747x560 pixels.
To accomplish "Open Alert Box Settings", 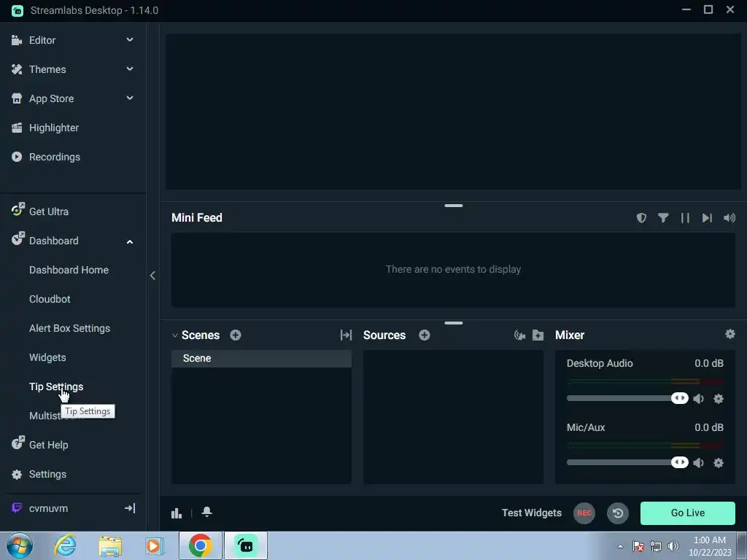I will pyautogui.click(x=69, y=328).
